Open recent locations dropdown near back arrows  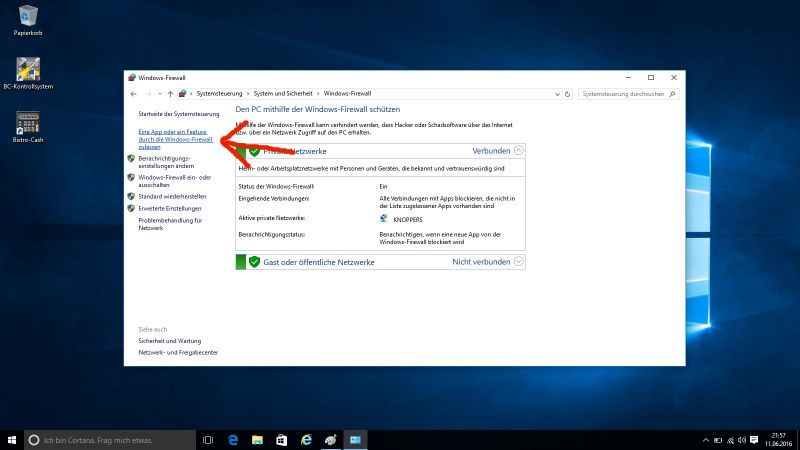pos(160,94)
